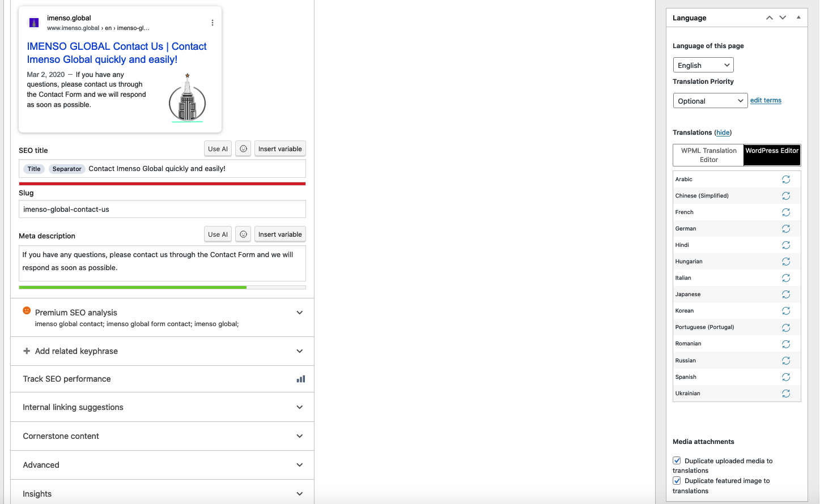Viewport: 820px width, 504px height.
Task: Click the edit terms link
Action: tap(766, 100)
